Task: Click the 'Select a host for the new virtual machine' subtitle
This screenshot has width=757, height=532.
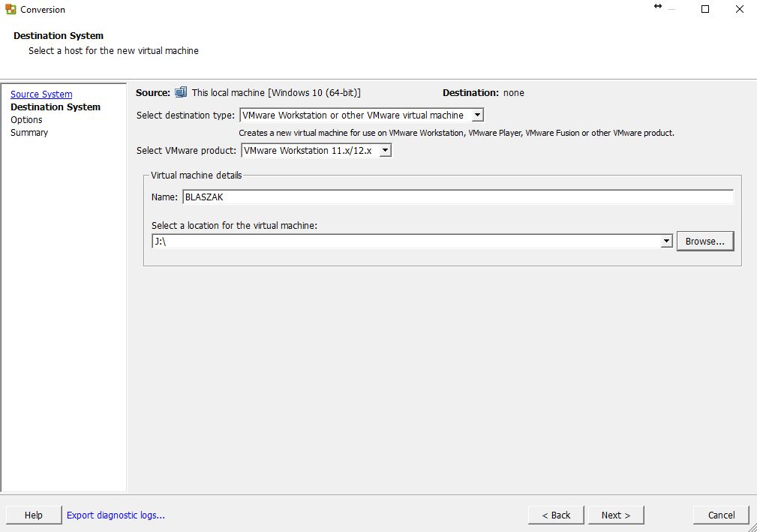Action: [113, 51]
